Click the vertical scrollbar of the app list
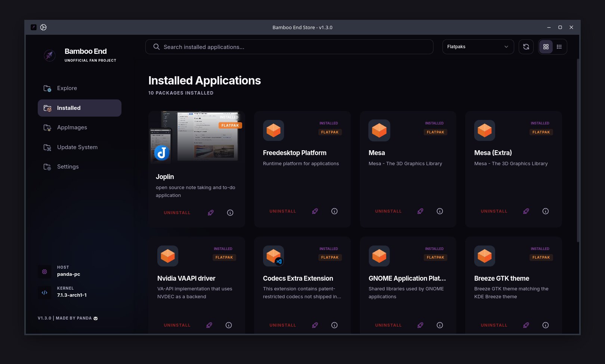 pos(578,150)
